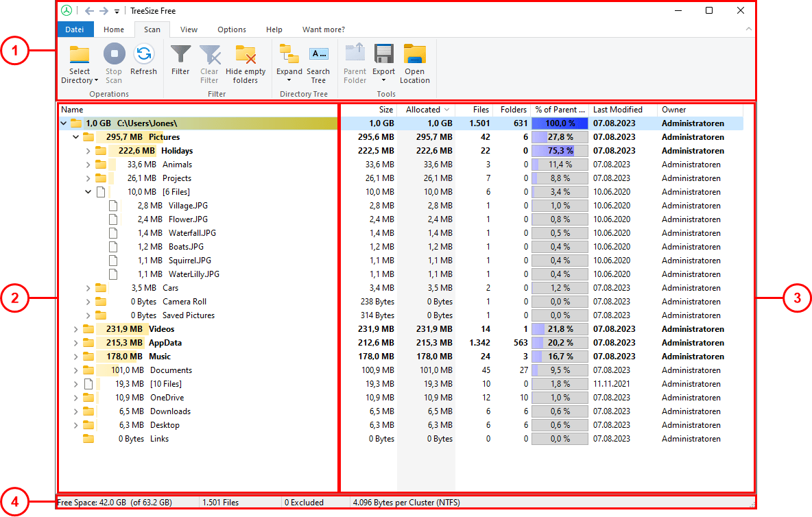
Task: Click the '11.11.2021' date cell
Action: (612, 384)
